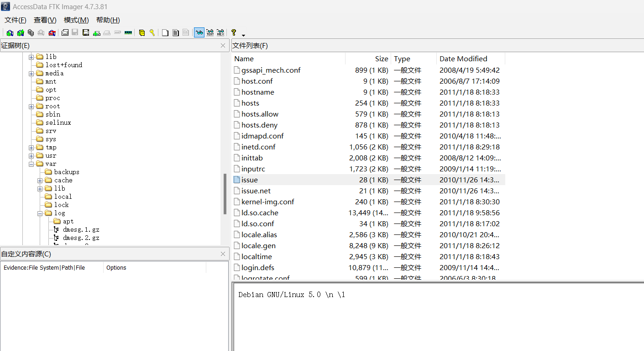
Task: Click the Detect EFS Encryption key icon
Action: coord(152,33)
